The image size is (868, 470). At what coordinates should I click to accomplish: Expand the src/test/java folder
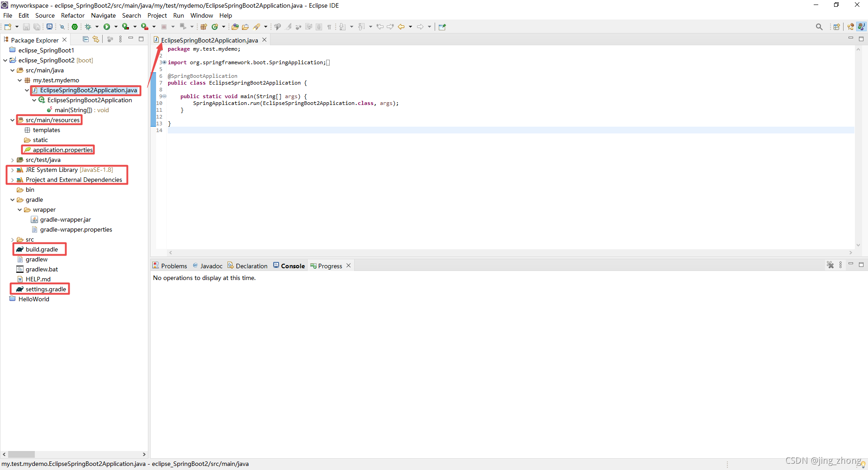pyautogui.click(x=12, y=160)
